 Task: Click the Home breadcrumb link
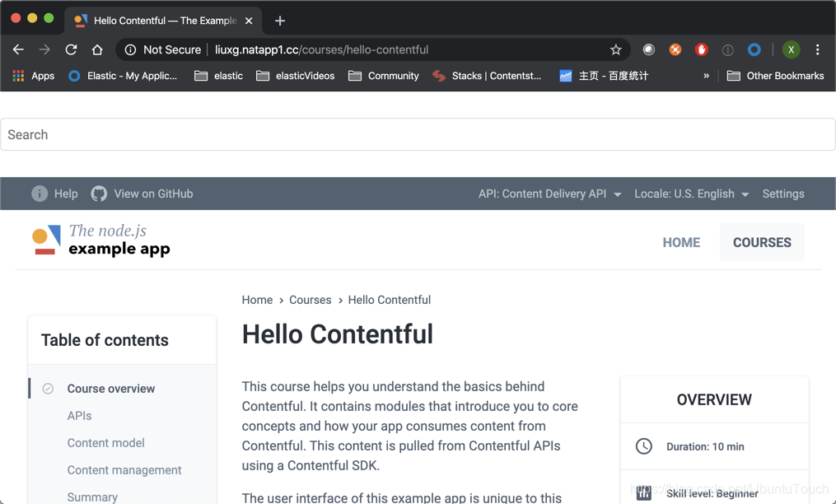(257, 300)
